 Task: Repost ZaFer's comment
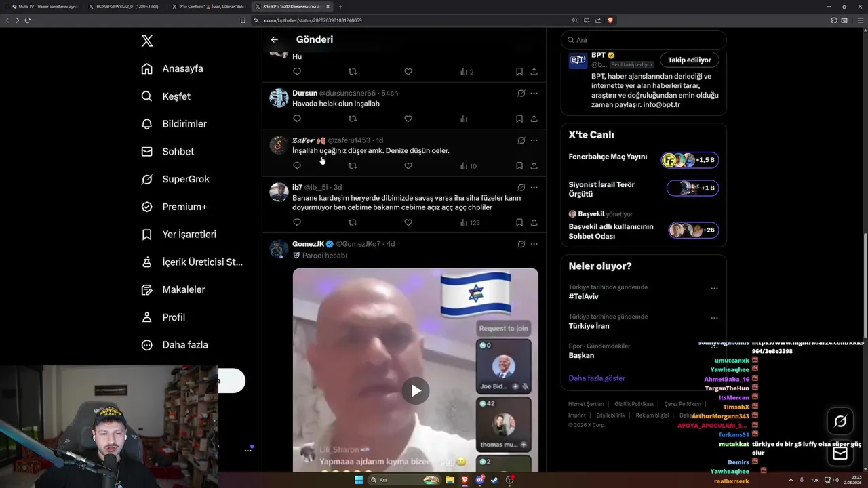[x=353, y=165]
